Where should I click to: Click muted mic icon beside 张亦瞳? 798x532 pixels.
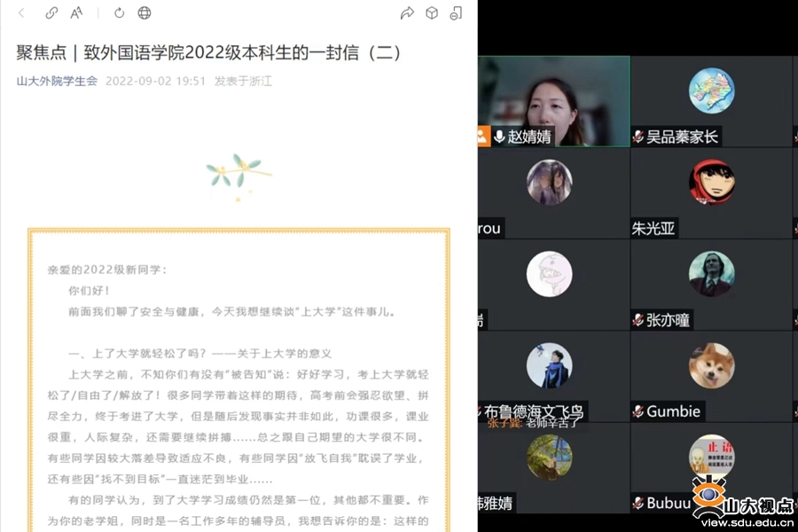point(638,320)
